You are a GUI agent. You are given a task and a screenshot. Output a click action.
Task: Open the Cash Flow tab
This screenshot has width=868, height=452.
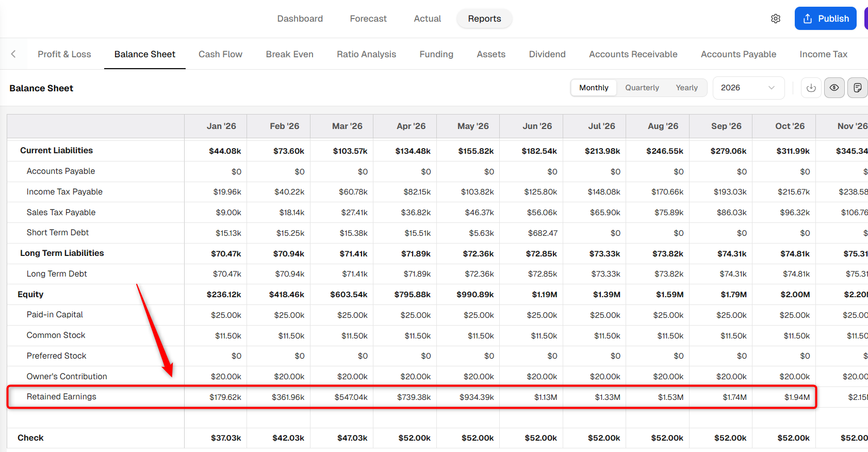220,54
